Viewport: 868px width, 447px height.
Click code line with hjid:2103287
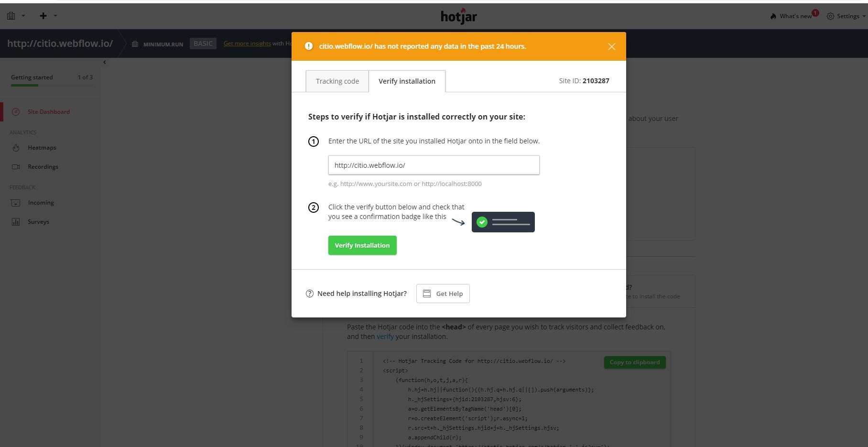(x=465, y=399)
